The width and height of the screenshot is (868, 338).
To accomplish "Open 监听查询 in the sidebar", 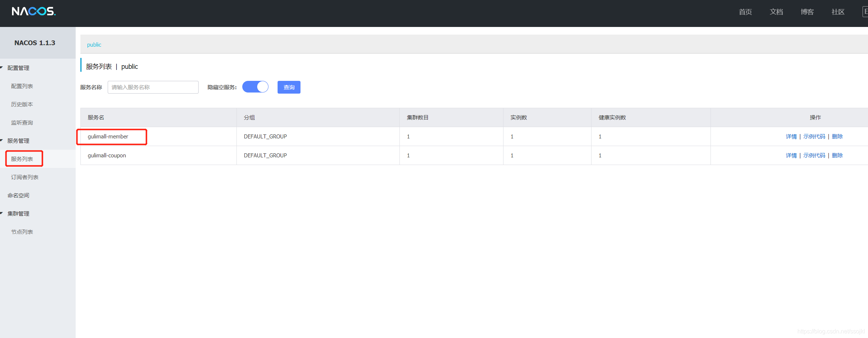I will (22, 122).
